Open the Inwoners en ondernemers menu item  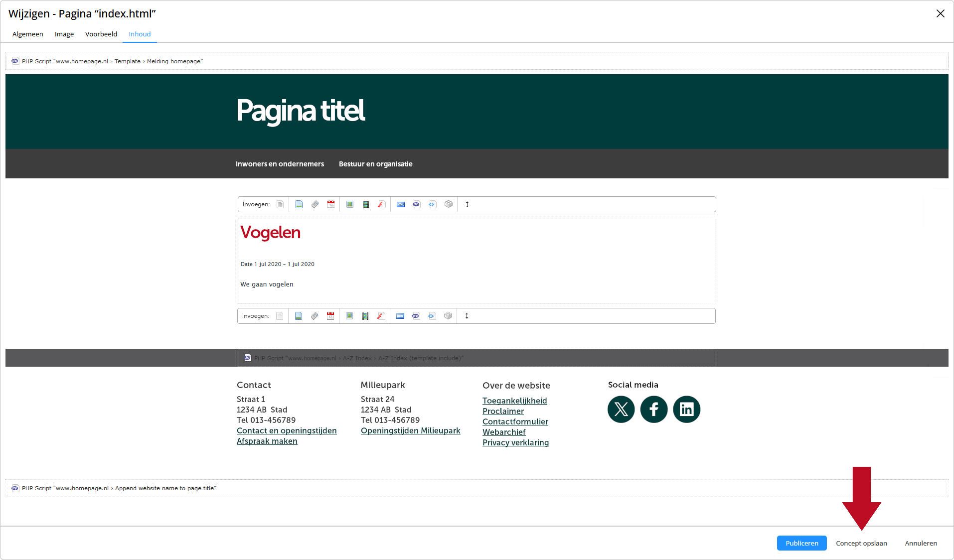click(280, 164)
